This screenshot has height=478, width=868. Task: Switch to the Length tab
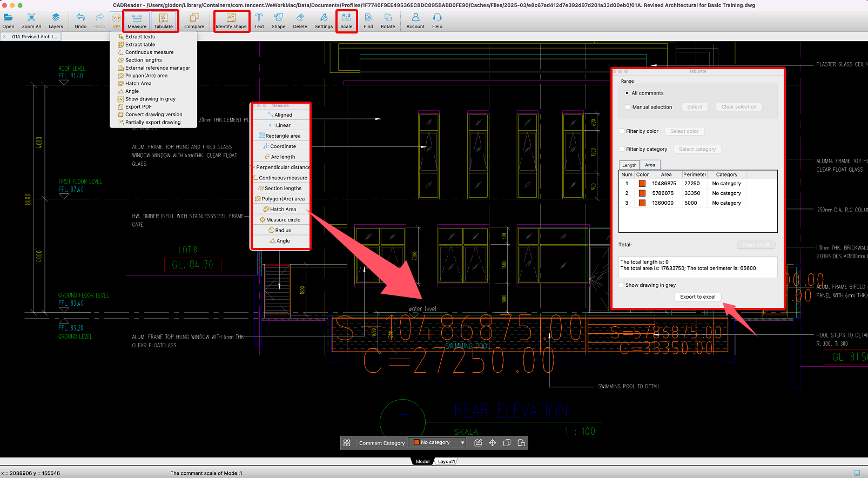click(629, 165)
